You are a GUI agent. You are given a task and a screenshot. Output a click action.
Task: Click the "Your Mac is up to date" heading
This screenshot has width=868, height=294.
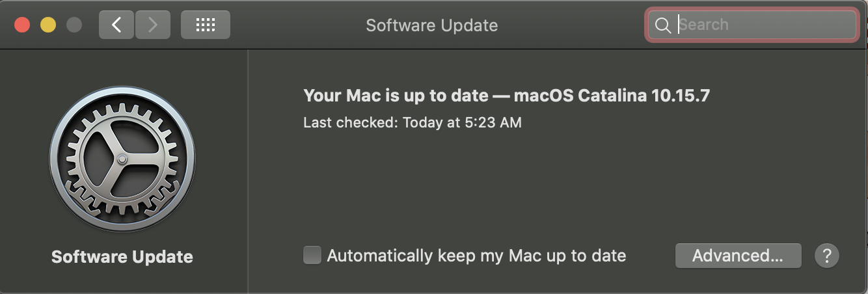[x=396, y=96]
